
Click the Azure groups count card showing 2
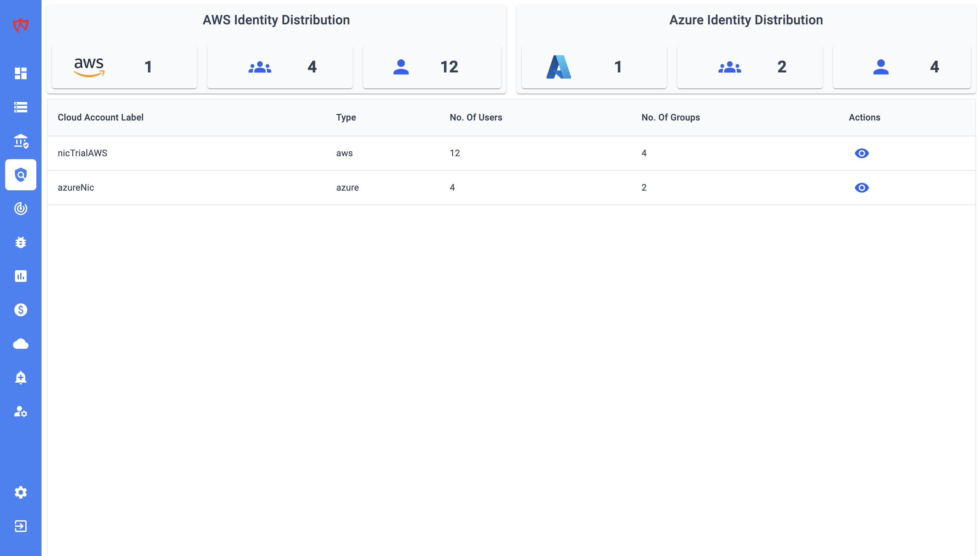click(750, 67)
